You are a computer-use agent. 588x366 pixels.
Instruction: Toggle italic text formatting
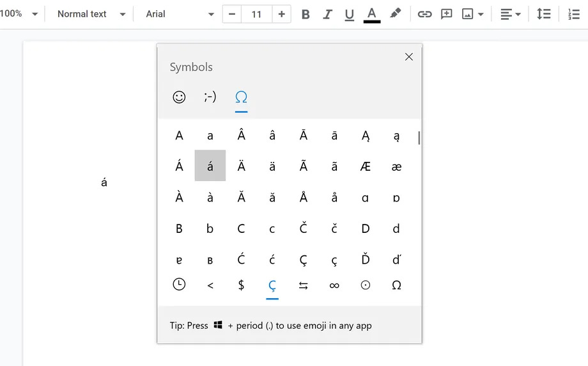pyautogui.click(x=327, y=14)
